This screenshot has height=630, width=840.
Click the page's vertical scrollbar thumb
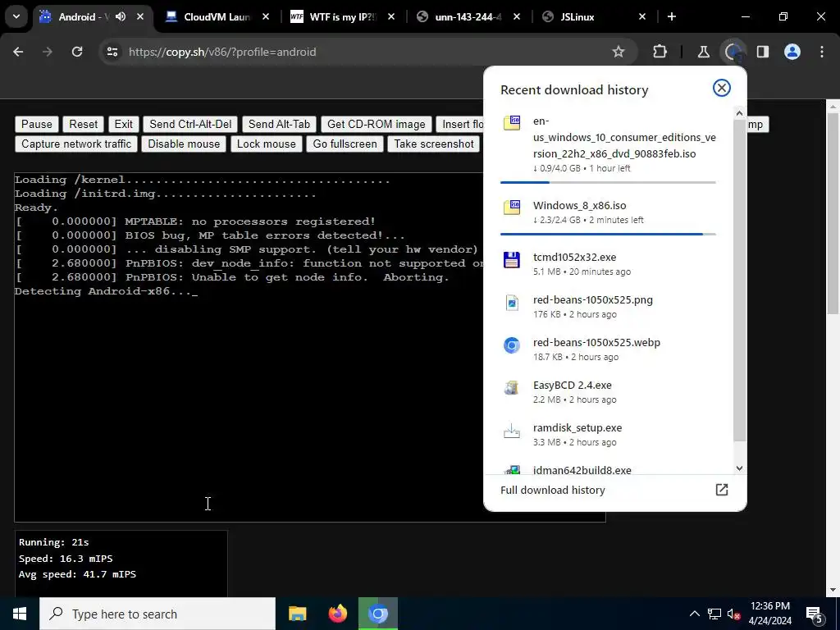pyautogui.click(x=833, y=214)
